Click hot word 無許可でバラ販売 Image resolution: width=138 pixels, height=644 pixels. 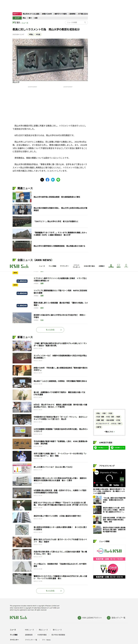[61, 14]
